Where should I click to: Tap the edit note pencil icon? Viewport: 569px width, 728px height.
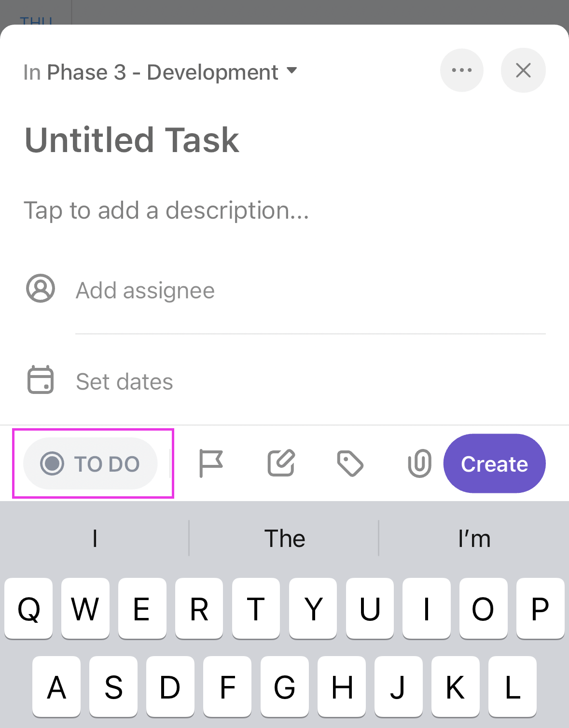click(281, 463)
